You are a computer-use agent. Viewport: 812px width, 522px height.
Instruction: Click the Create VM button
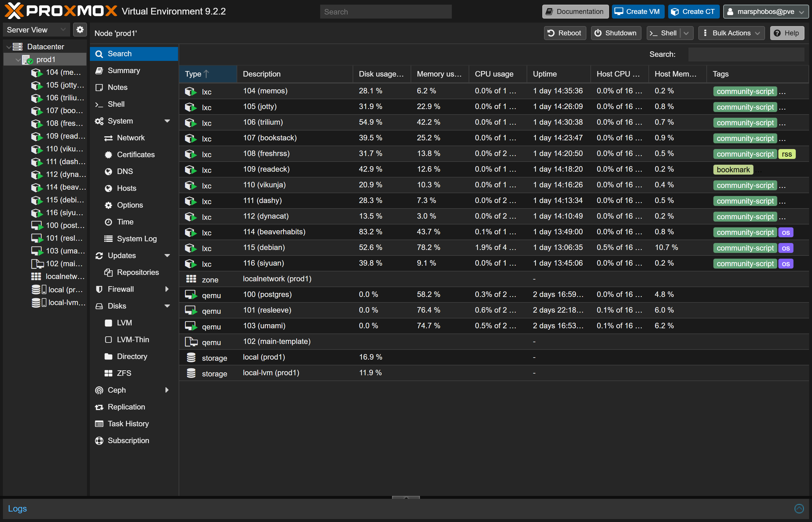[638, 12]
